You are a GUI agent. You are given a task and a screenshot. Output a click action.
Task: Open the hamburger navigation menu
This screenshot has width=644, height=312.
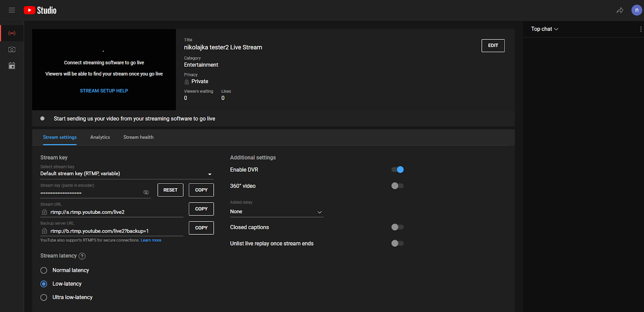coord(12,10)
